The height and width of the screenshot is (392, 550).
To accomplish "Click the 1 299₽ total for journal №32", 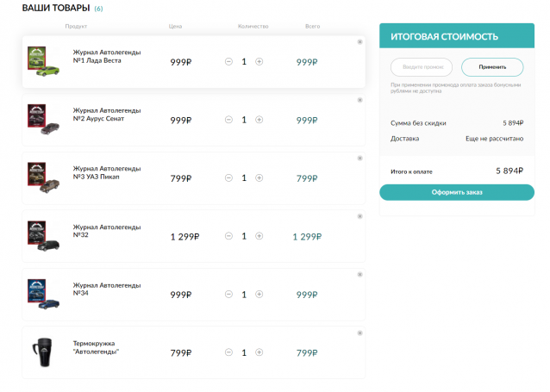I will point(307,237).
